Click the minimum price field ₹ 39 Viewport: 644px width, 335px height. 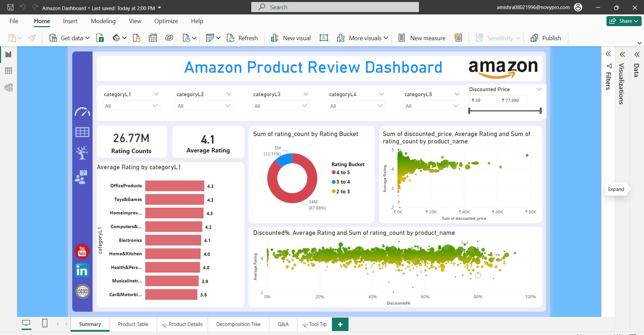pyautogui.click(x=483, y=100)
